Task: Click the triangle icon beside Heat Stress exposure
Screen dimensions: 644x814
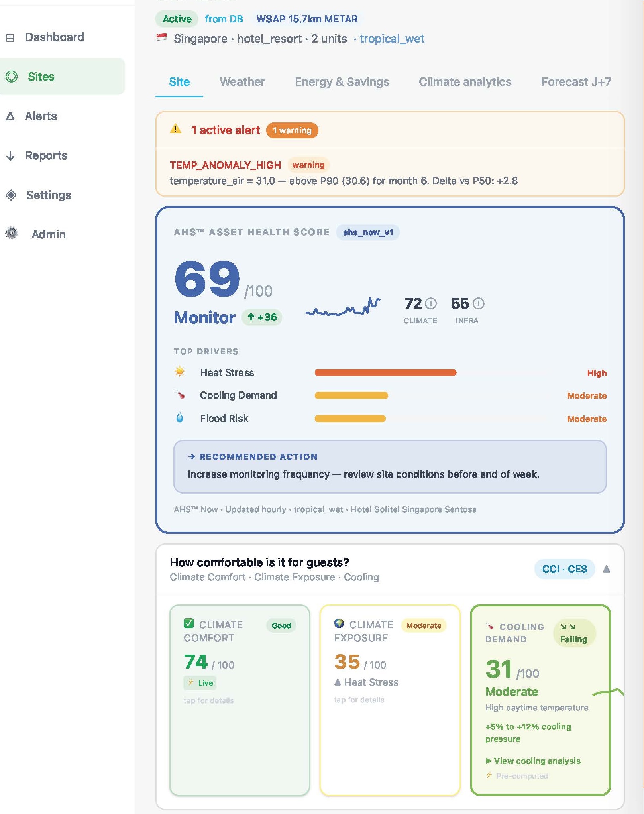Action: tap(338, 682)
